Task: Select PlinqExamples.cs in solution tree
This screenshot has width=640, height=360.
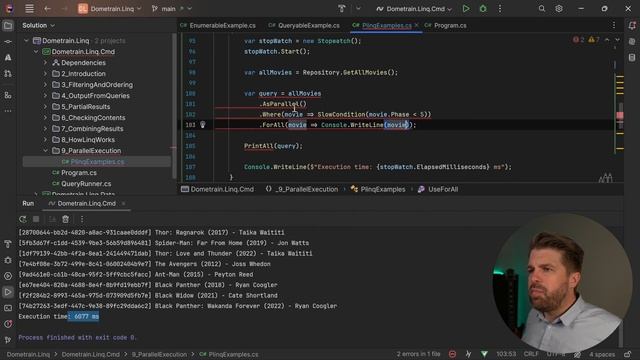Action: [x=97, y=162]
